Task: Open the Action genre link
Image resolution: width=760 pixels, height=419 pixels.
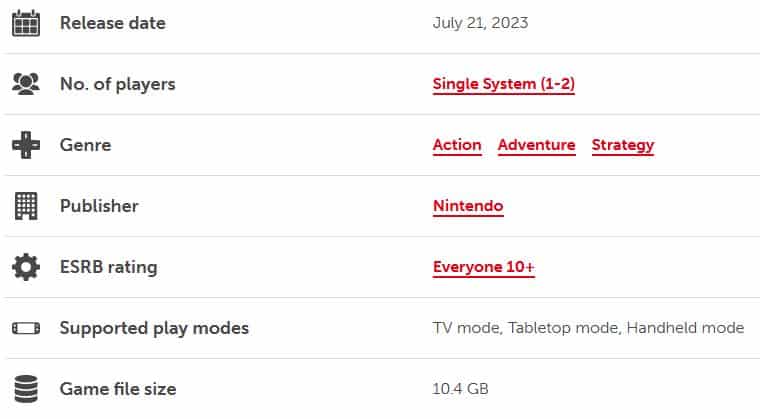Action: coord(457,145)
